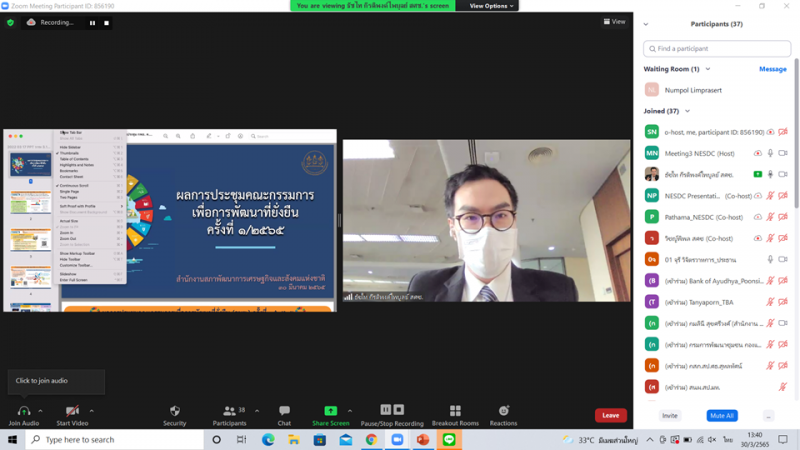800x450 pixels.
Task: Toggle microphone for Meeting3 NESDC (Host)
Action: coord(770,153)
